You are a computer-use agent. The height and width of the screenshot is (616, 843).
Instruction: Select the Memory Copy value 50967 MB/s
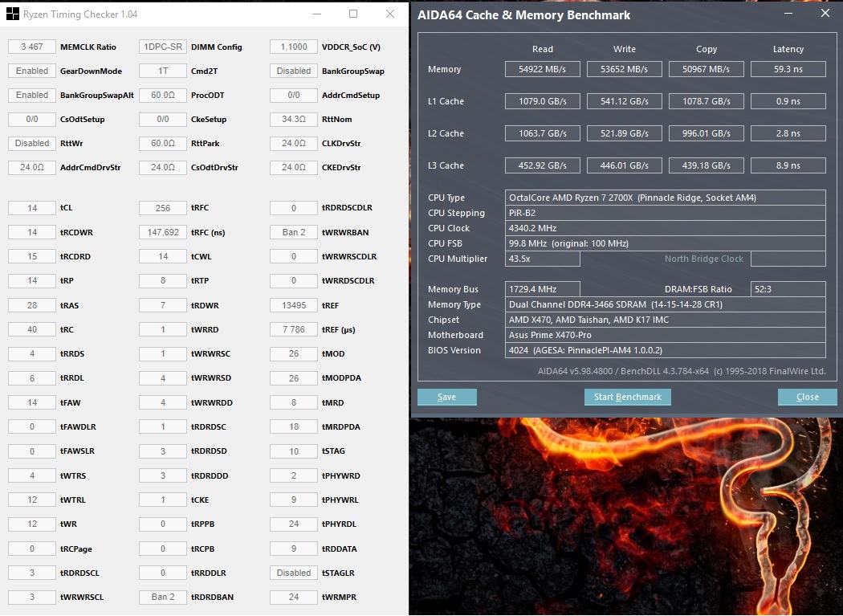tap(707, 69)
